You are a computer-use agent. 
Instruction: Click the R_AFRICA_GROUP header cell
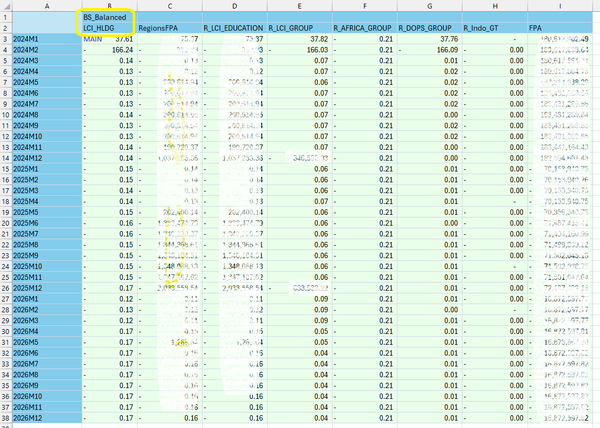[x=364, y=29]
